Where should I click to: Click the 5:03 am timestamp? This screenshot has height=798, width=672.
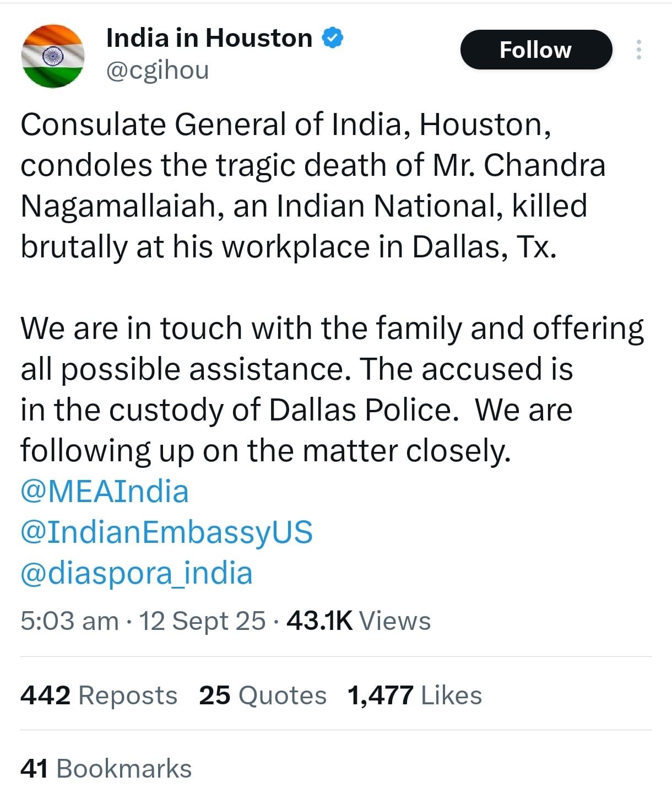pos(69,621)
